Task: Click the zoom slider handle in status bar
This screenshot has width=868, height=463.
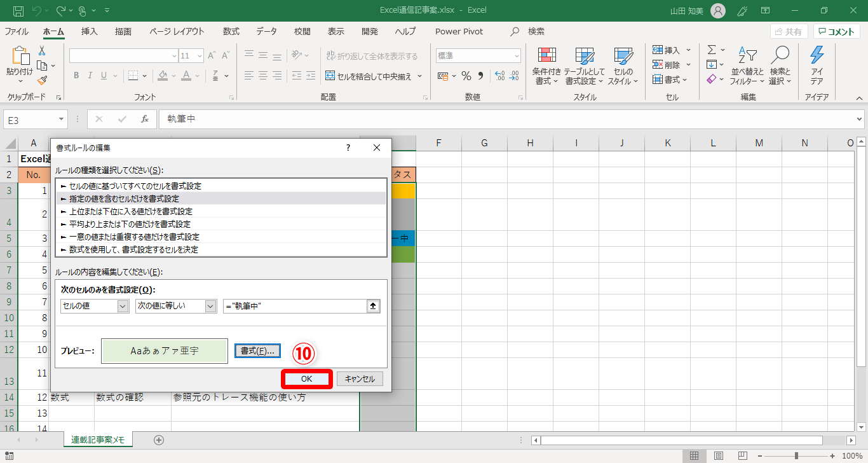Action: [x=796, y=456]
